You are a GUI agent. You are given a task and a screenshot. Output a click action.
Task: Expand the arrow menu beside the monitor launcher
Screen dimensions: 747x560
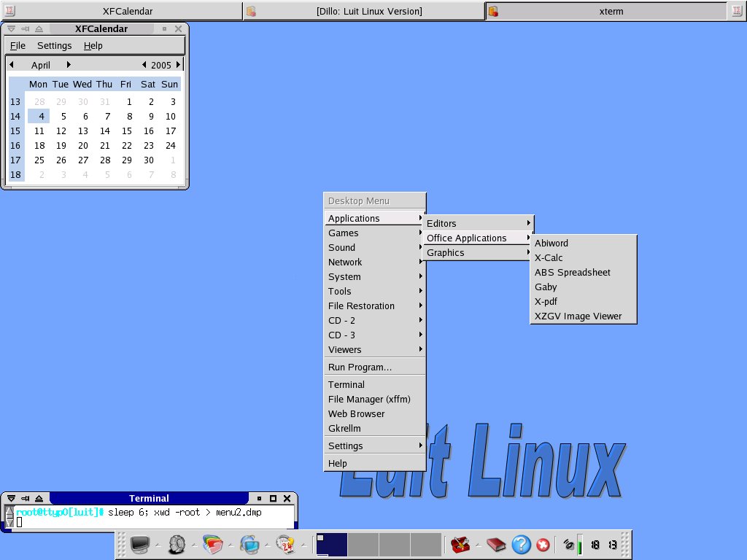click(x=158, y=545)
